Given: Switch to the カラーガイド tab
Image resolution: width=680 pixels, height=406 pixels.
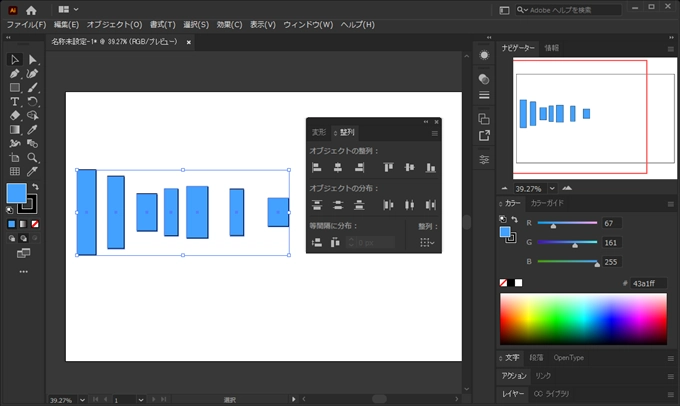Looking at the screenshot, I should (547, 203).
